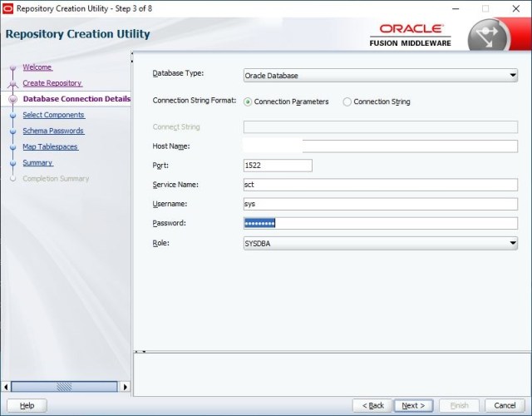Screen dimensions: 532x416
Task: Click the Summary step bullet icon
Action: tap(13, 163)
